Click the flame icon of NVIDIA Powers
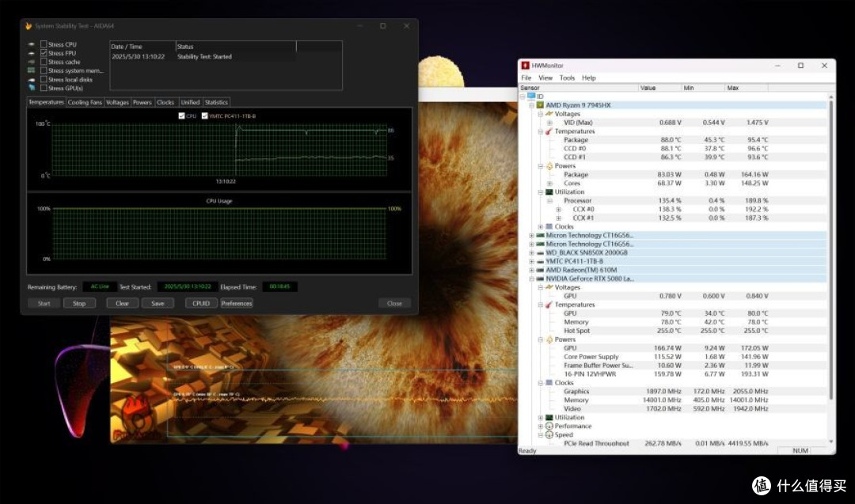Image resolution: width=855 pixels, height=504 pixels. pyautogui.click(x=549, y=339)
